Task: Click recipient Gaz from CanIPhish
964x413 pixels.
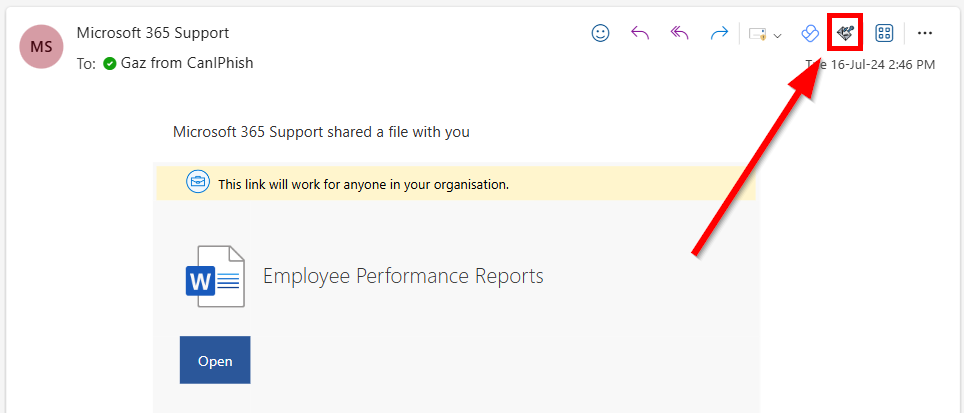Action: (x=186, y=63)
